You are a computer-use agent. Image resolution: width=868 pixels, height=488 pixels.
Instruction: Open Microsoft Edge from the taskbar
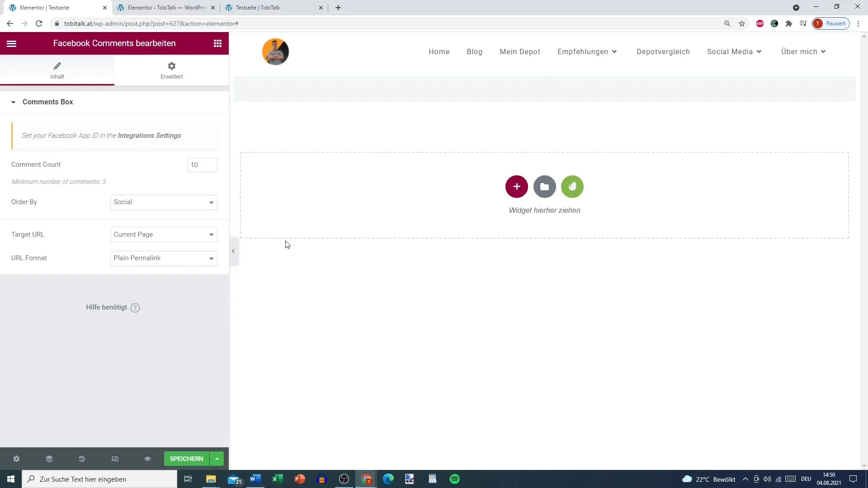pos(388,479)
